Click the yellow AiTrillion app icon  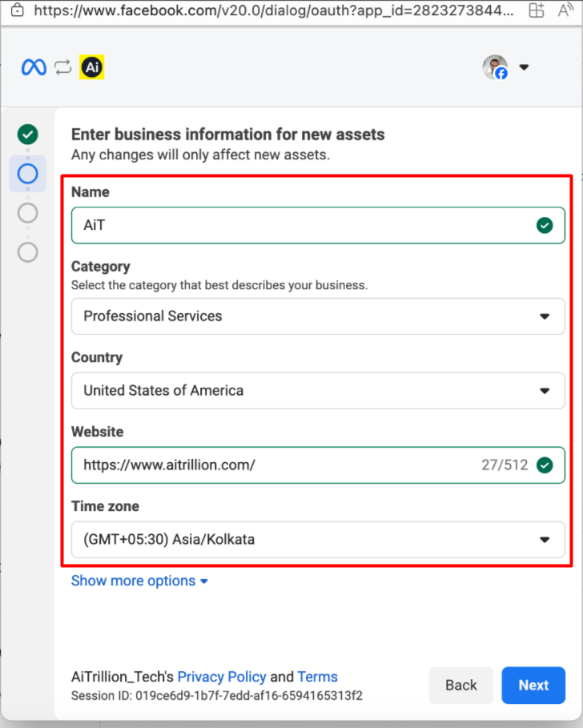91,68
